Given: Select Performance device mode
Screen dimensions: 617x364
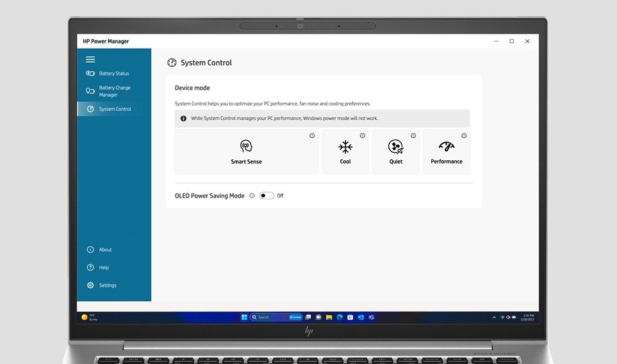Looking at the screenshot, I should pos(446,152).
